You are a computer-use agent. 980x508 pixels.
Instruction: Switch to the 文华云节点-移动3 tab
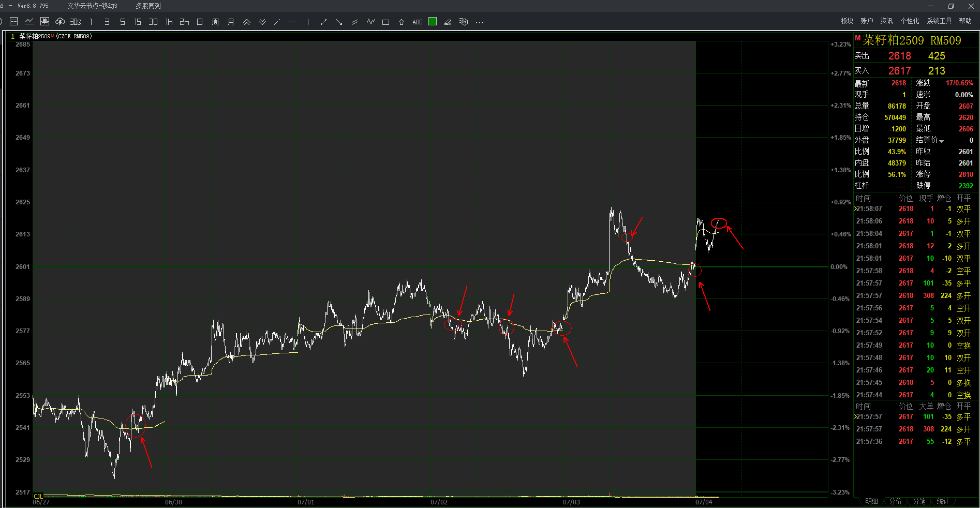click(92, 6)
